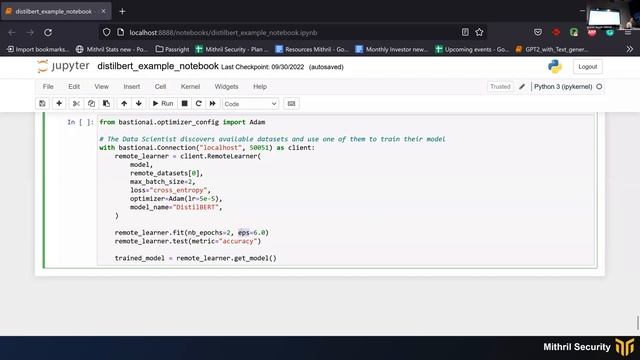Show more bookmarks chevron
Image resolution: width=640 pixels, height=360 pixels.
pos(630,49)
